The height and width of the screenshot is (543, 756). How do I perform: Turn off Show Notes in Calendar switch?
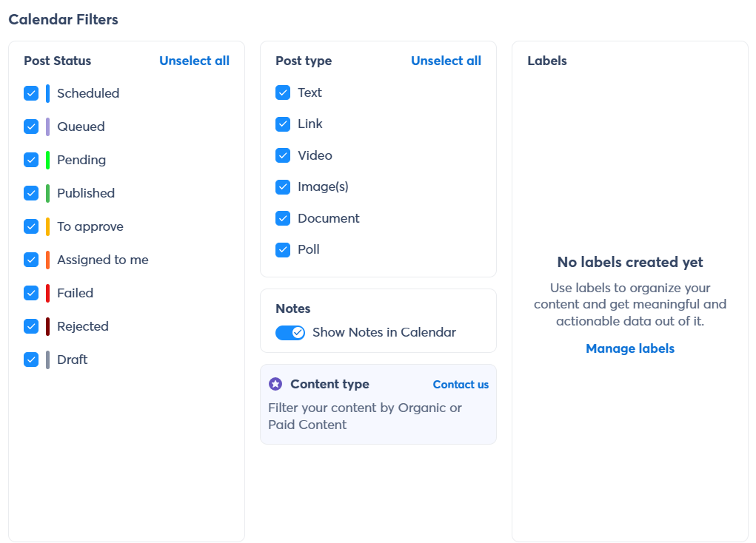290,332
